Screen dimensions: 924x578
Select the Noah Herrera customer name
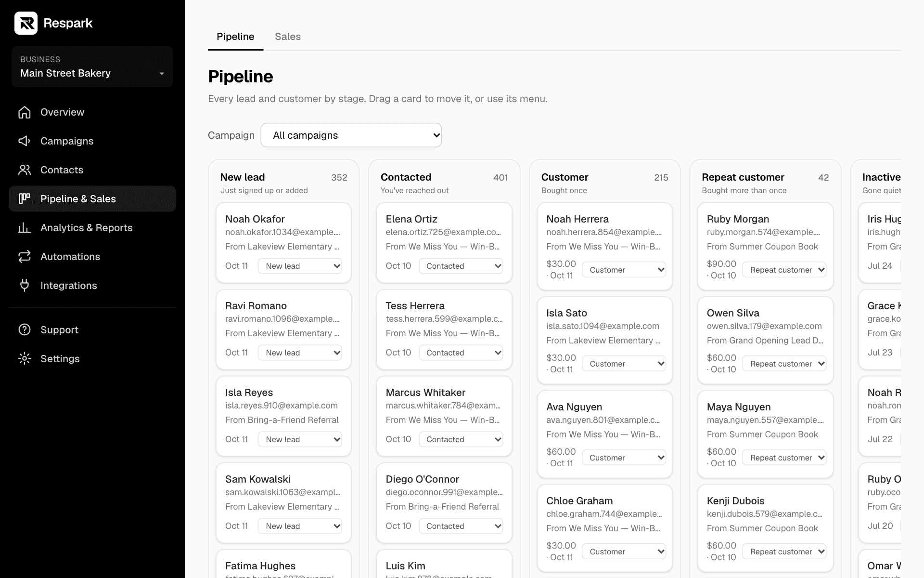(577, 219)
